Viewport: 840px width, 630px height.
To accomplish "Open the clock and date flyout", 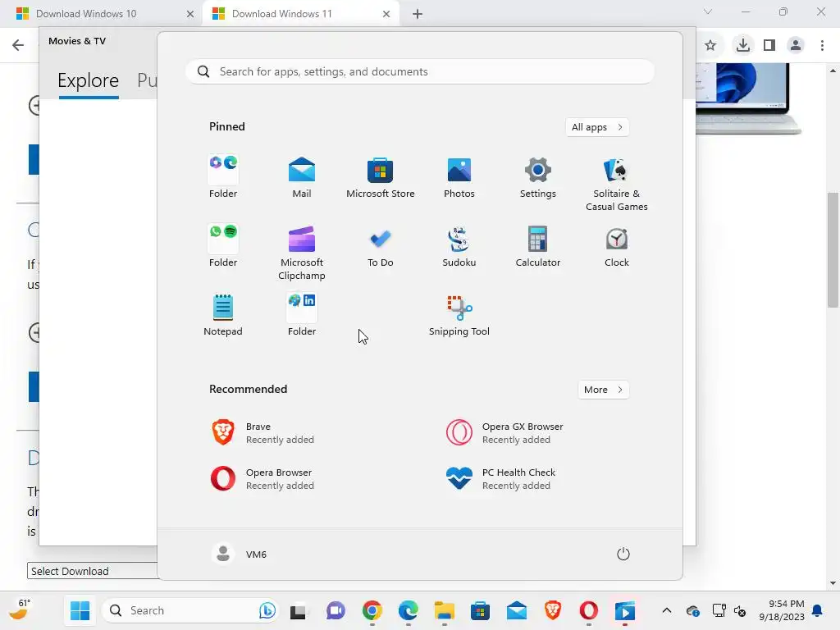I will tap(782, 610).
